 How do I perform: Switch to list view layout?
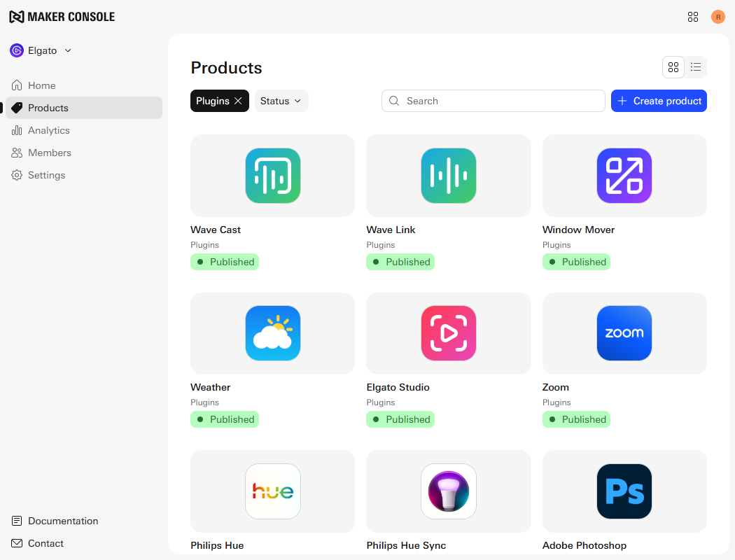(696, 67)
